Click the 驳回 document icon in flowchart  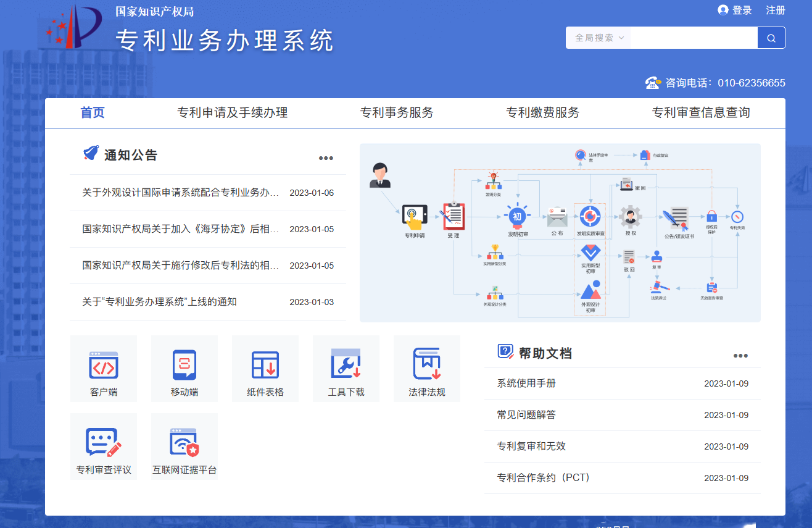[629, 256]
